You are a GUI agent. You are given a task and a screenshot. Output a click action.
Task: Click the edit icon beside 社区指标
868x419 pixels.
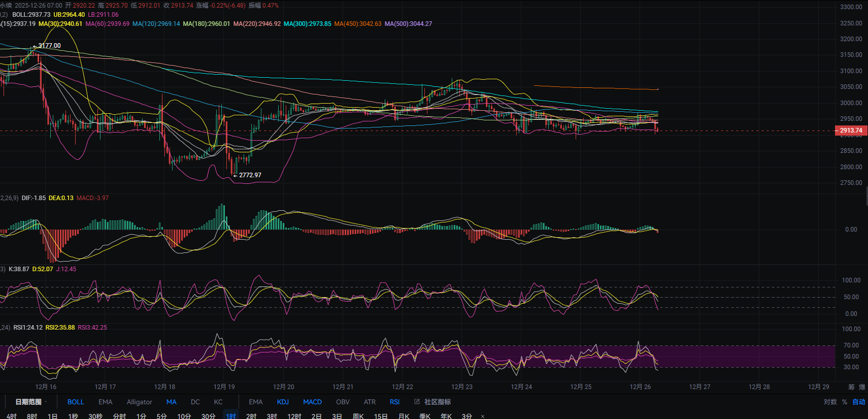point(417,402)
